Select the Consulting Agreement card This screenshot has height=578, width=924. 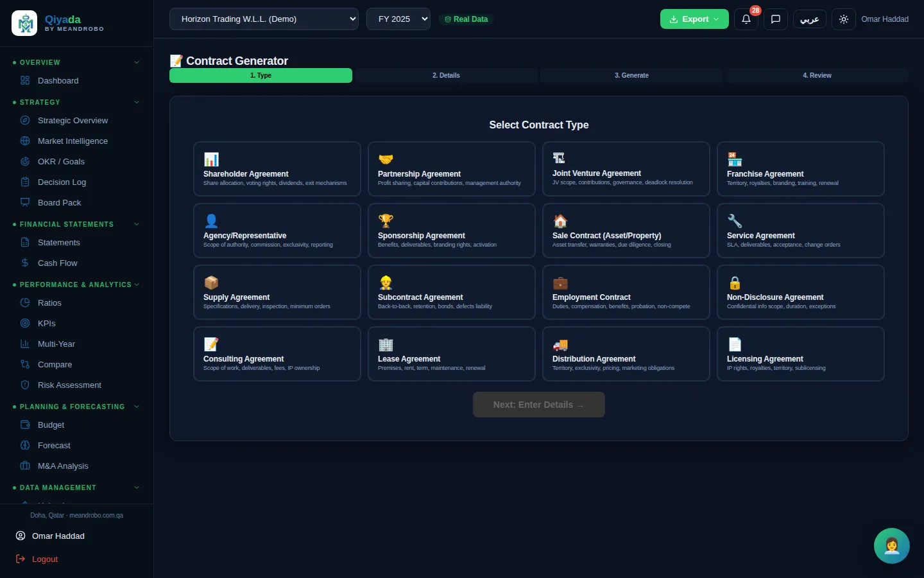pyautogui.click(x=277, y=354)
